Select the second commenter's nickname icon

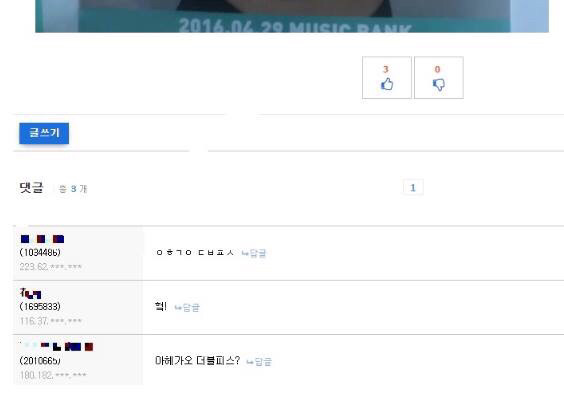[31, 293]
